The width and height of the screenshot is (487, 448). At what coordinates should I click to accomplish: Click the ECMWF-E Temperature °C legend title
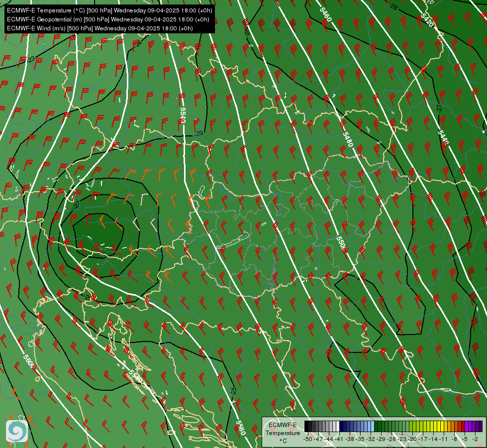(283, 433)
